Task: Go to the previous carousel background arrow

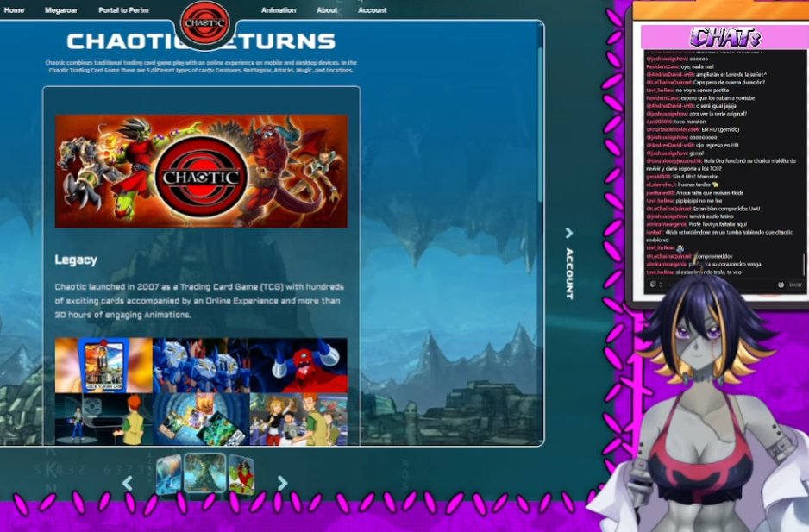Action: pos(127,483)
